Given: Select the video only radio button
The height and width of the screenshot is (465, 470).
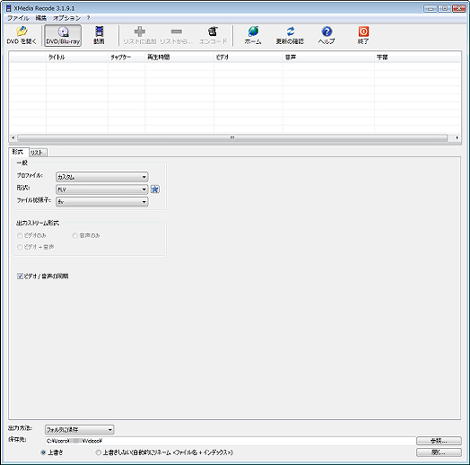Looking at the screenshot, I should (x=20, y=236).
